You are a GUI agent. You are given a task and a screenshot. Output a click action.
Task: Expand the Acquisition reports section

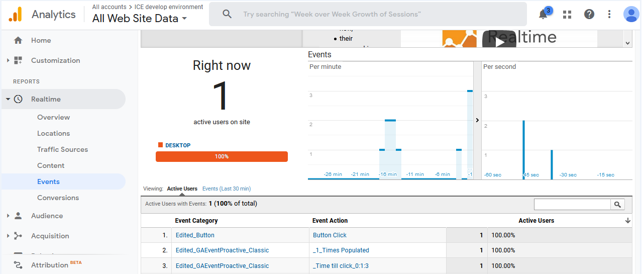pyautogui.click(x=8, y=236)
